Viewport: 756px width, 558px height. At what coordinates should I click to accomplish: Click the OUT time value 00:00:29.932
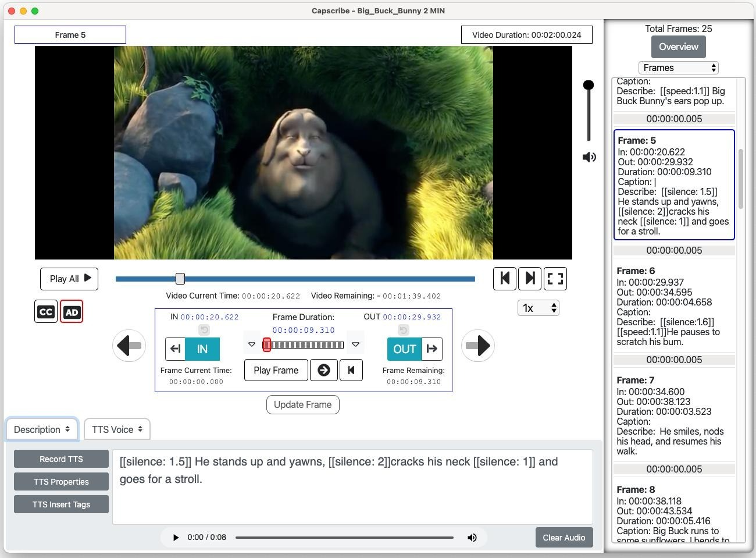coord(412,317)
